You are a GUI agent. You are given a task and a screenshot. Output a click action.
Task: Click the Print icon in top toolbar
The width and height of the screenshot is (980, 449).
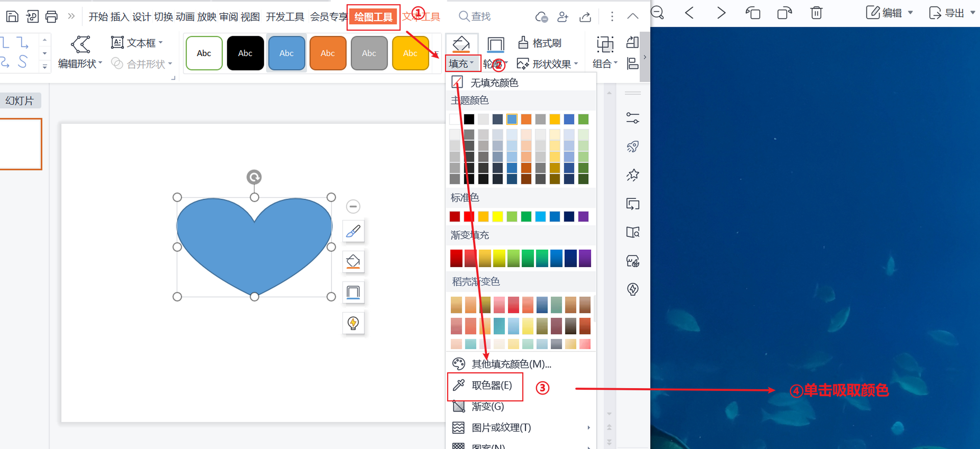51,16
